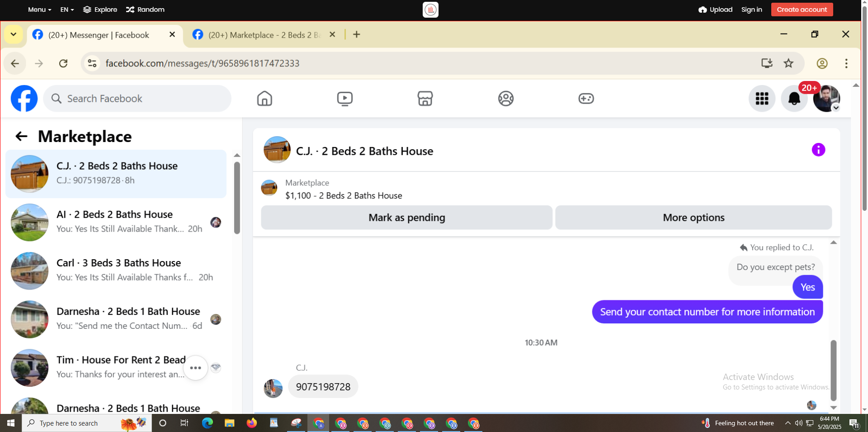Click the Upload link
Screen dimensions: 868x432
[x=715, y=9]
